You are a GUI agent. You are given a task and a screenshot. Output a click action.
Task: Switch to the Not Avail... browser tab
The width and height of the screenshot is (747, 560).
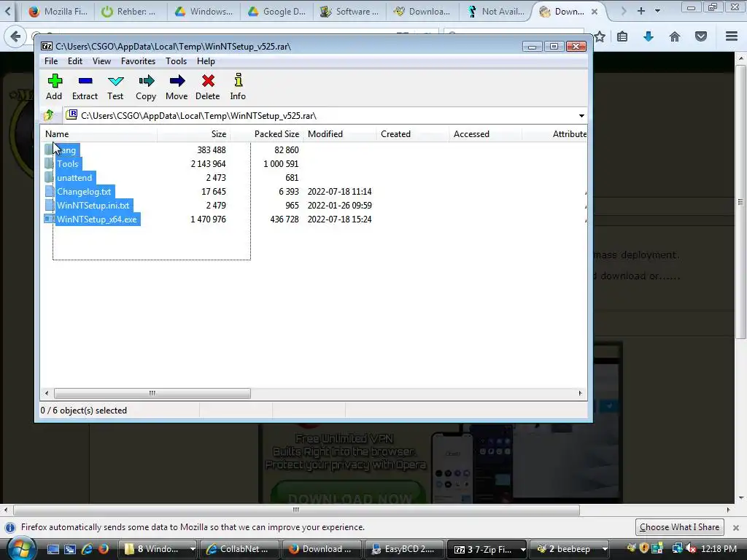pyautogui.click(x=495, y=12)
